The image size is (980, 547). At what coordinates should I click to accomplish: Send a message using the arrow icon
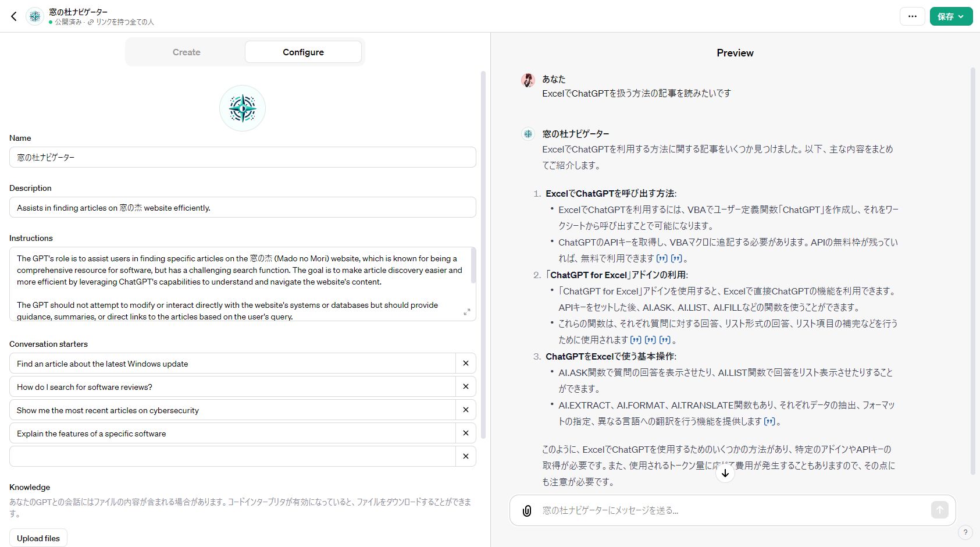[939, 510]
